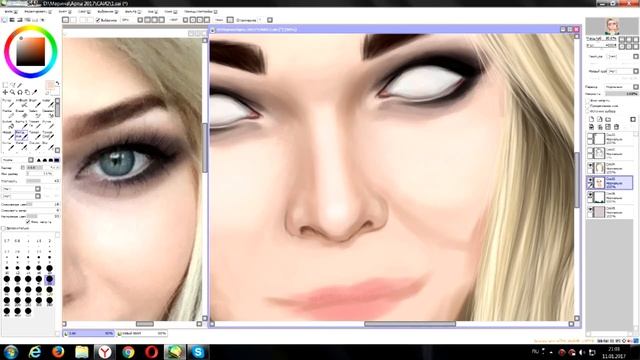This screenshot has width=640, height=360.
Task: Toggle visibility of the bottom gray layer
Action: [x=590, y=209]
